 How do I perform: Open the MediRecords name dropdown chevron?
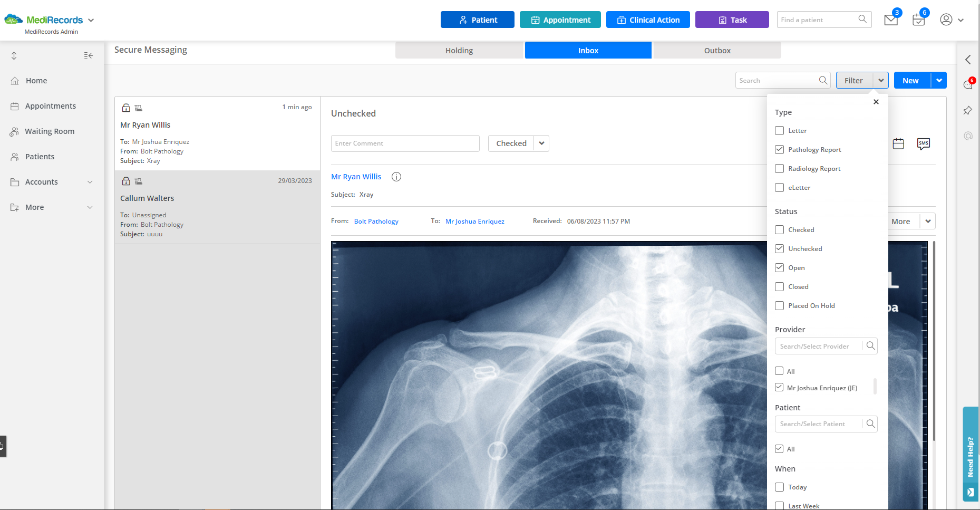91,20
